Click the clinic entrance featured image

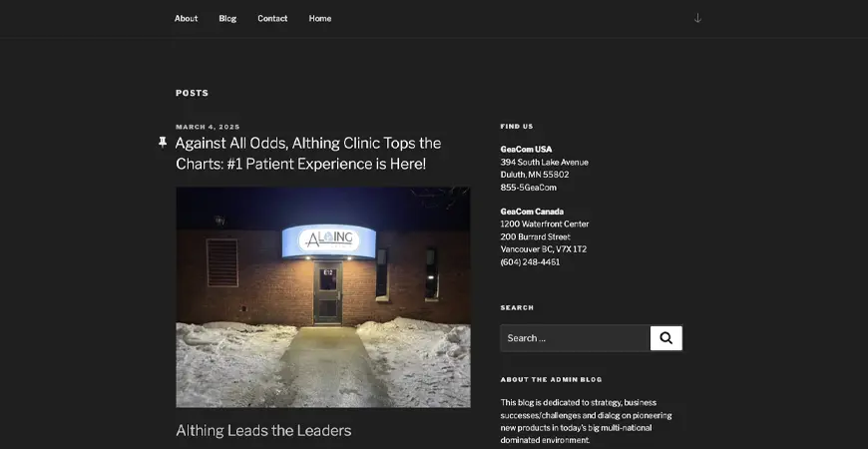[x=323, y=297]
